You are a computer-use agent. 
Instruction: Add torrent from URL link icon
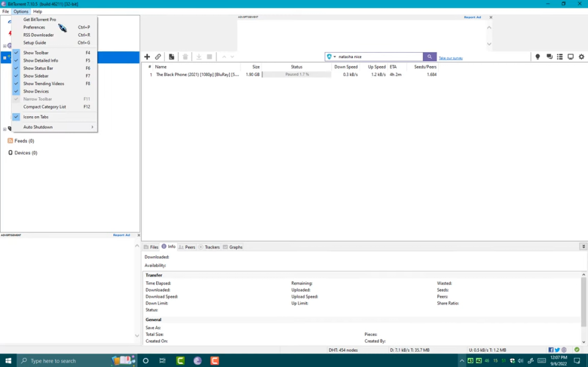(x=158, y=57)
